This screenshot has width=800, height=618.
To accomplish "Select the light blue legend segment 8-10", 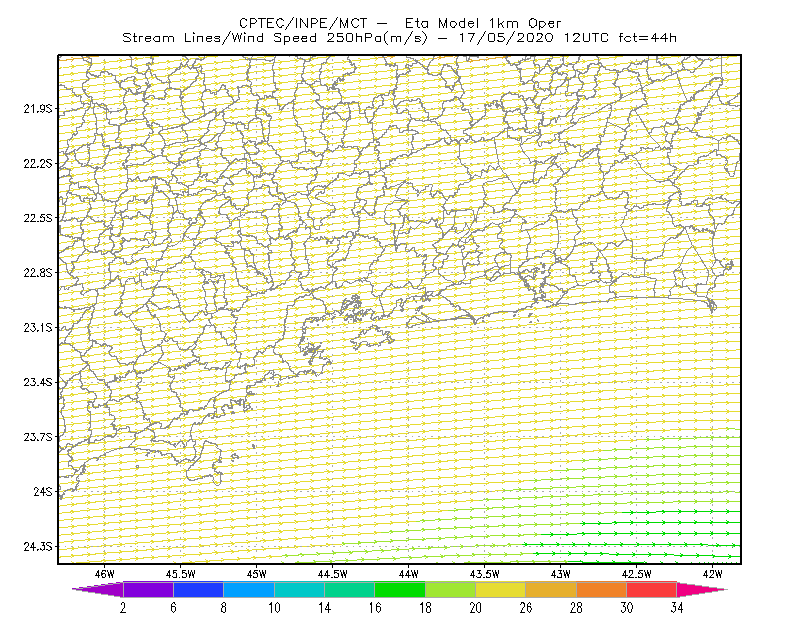I will (x=249, y=589).
